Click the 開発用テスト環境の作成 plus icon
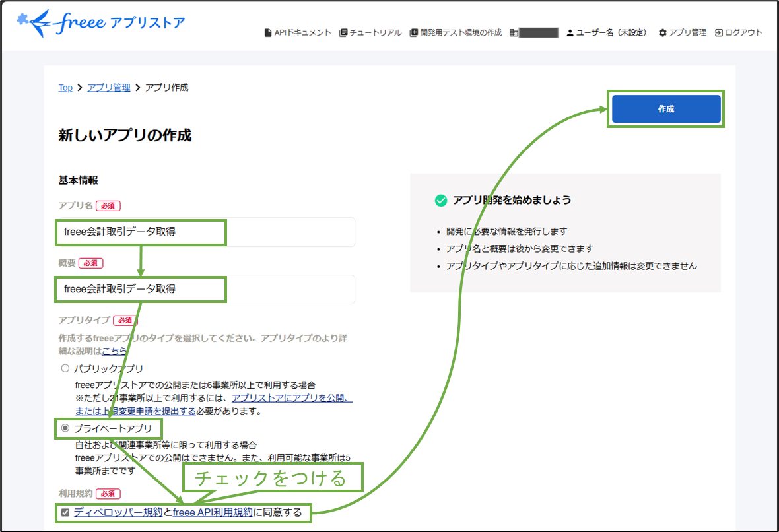Screen dimensions: 779x532 tap(413, 32)
